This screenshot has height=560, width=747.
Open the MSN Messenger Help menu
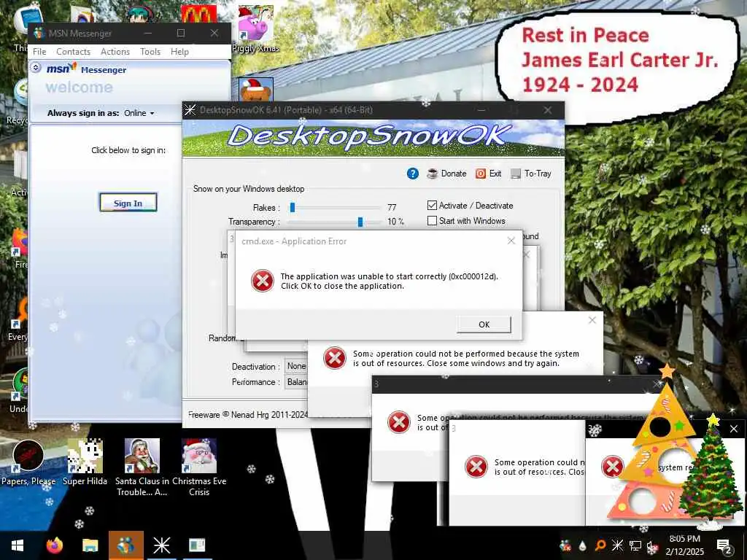[179, 52]
